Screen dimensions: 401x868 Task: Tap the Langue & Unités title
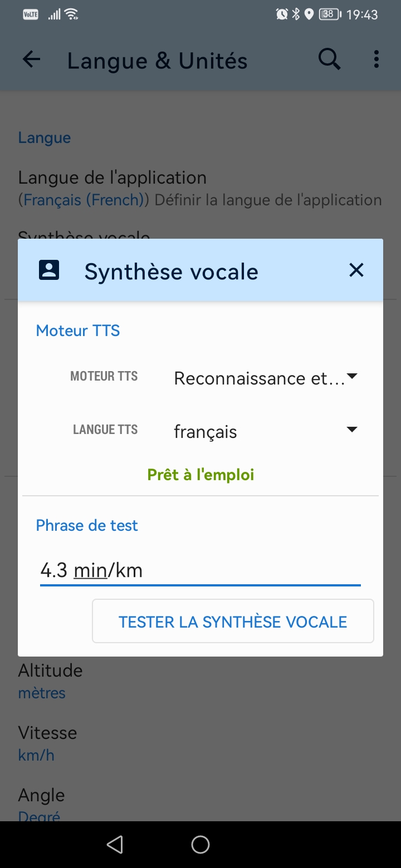click(x=157, y=61)
